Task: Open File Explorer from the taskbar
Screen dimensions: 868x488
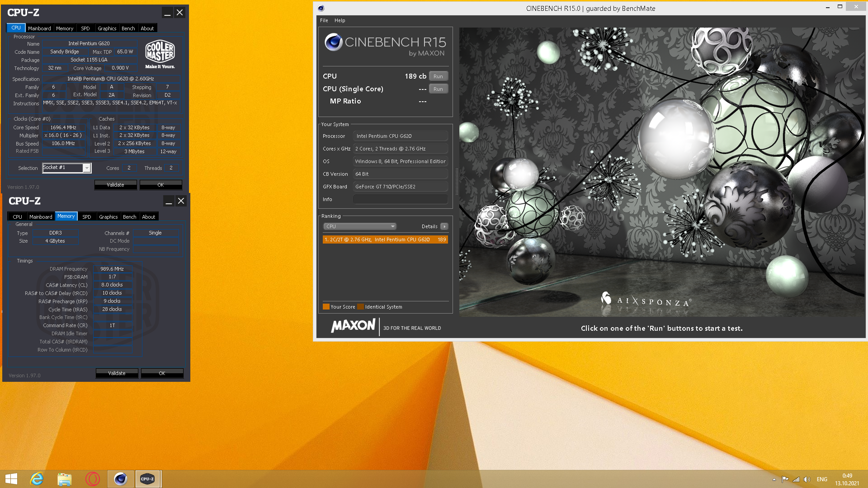Action: click(x=65, y=479)
